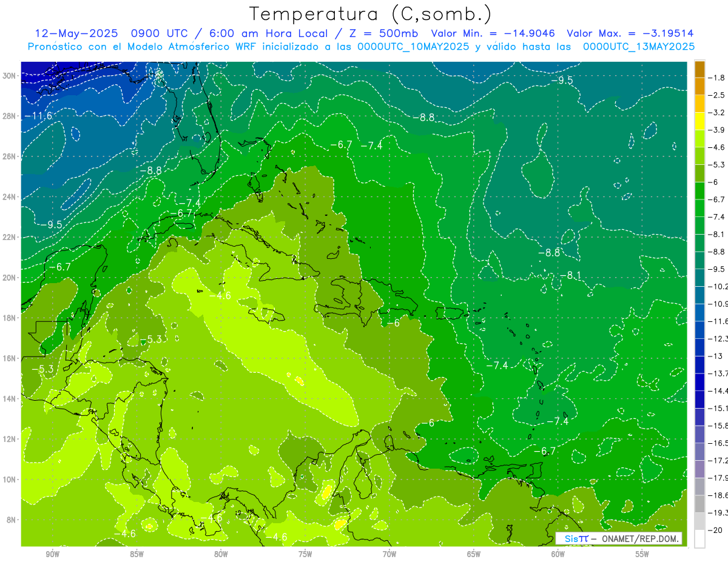728x562 pixels.
Task: Click the "-14.4" color bar label
Action: (x=719, y=390)
